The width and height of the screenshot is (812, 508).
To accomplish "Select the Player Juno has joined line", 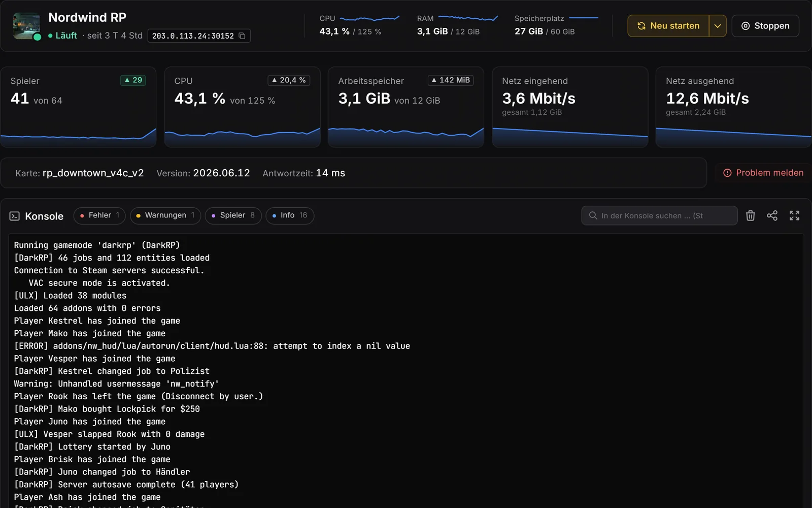I will point(89,422).
